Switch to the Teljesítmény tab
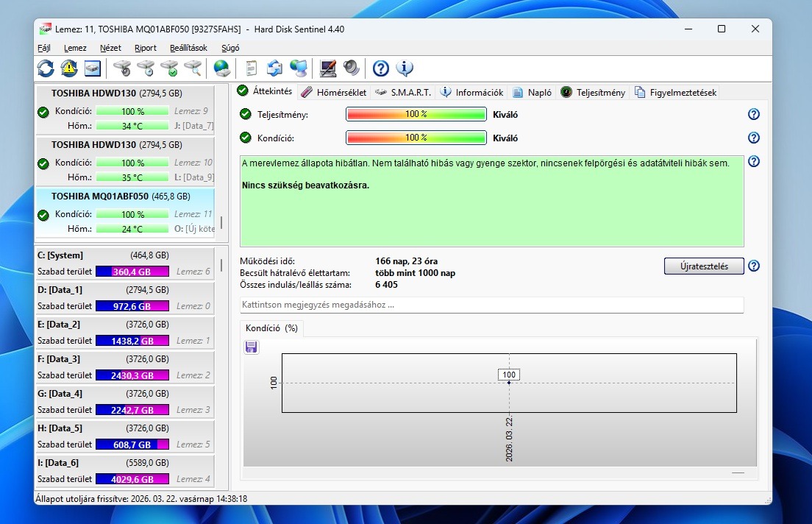The image size is (812, 524). 594,92
